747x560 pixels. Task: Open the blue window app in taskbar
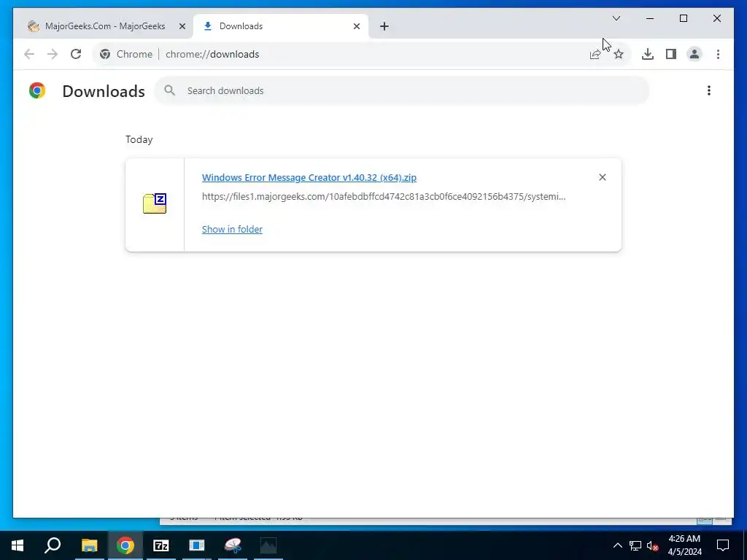click(x=197, y=545)
